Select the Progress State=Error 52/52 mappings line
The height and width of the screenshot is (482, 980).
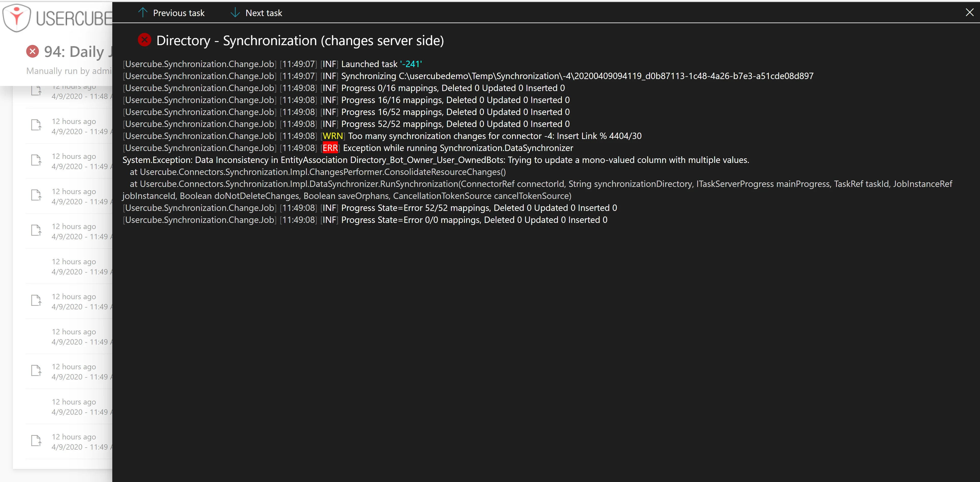[370, 208]
